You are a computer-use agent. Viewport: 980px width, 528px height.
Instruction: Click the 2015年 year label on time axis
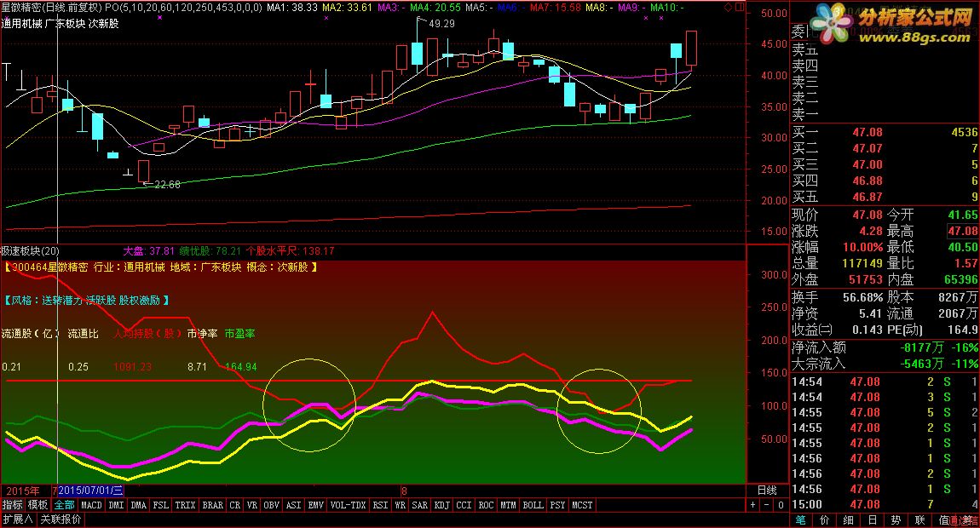click(x=22, y=491)
